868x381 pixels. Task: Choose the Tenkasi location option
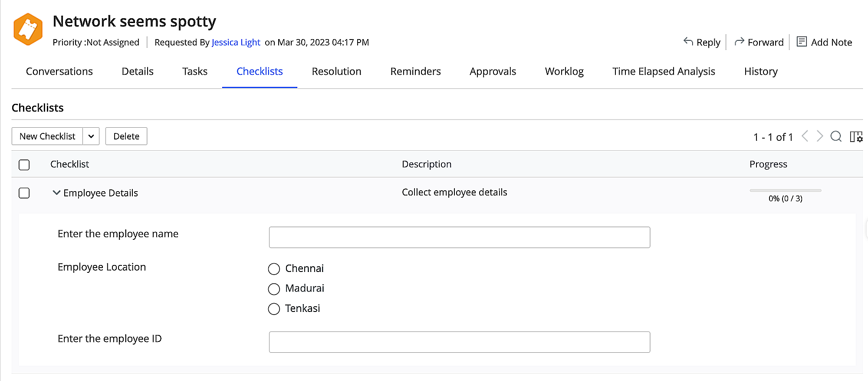click(274, 309)
